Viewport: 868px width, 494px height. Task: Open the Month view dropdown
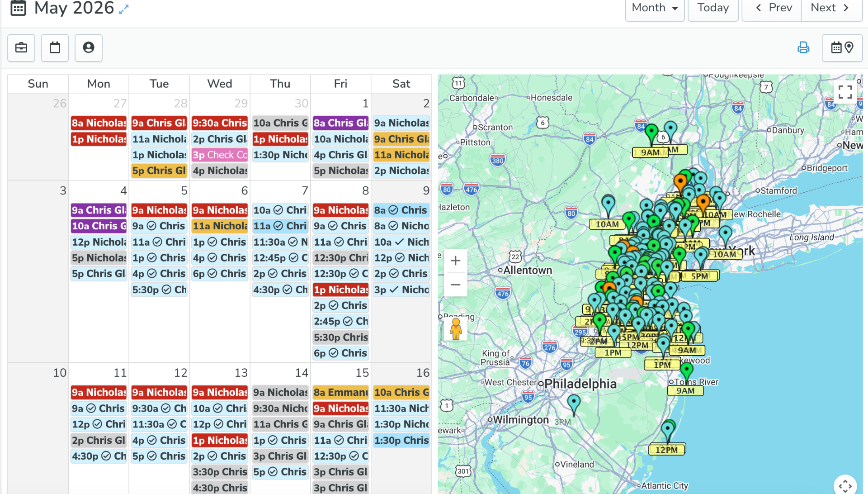pos(655,8)
